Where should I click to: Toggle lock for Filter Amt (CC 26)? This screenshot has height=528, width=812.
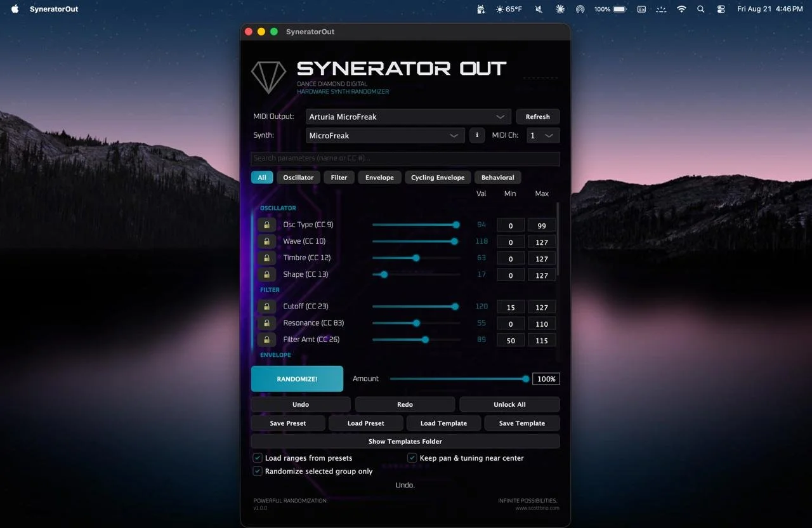pyautogui.click(x=266, y=340)
